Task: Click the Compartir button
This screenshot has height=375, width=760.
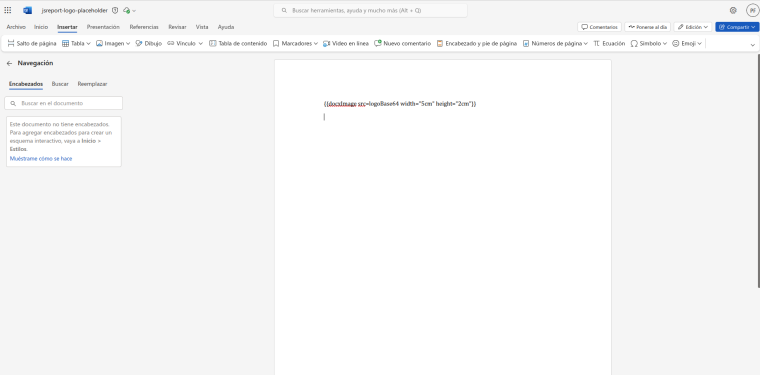Action: coord(737,27)
